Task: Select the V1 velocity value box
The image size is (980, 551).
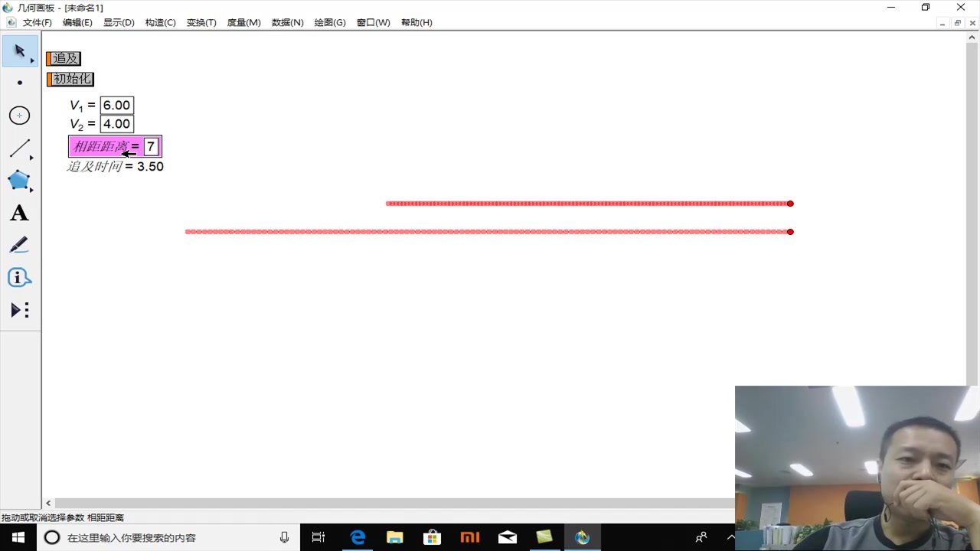Action: 116,105
